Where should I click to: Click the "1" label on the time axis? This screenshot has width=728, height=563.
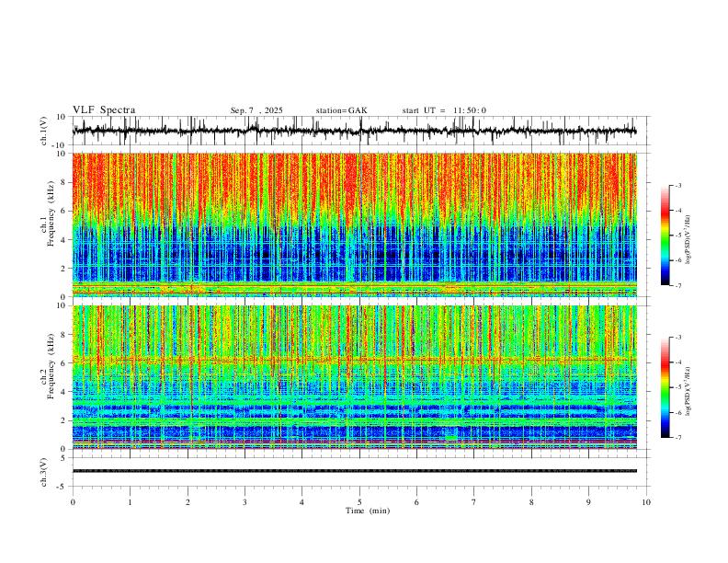130,502
